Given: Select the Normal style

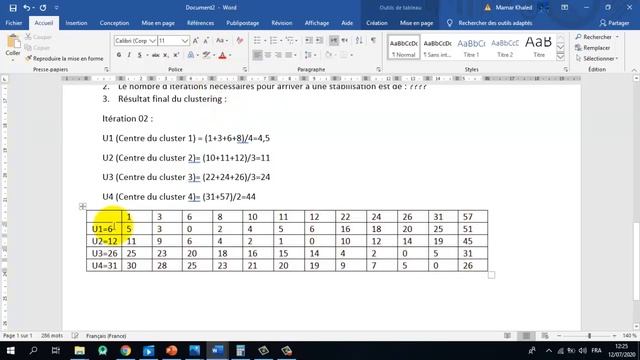Looking at the screenshot, I should tap(403, 47).
